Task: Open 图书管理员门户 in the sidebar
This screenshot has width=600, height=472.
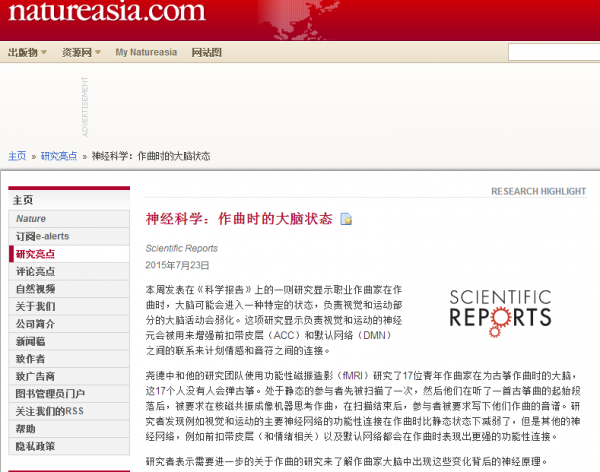Action: (69, 394)
